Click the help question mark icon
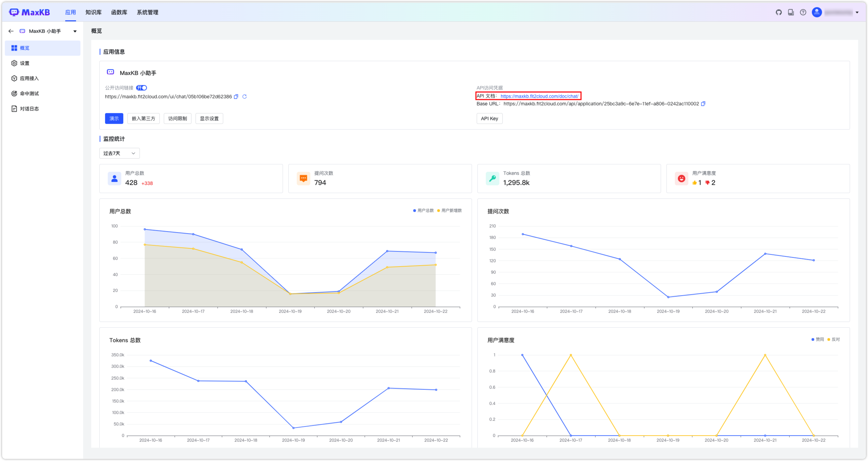 point(803,12)
